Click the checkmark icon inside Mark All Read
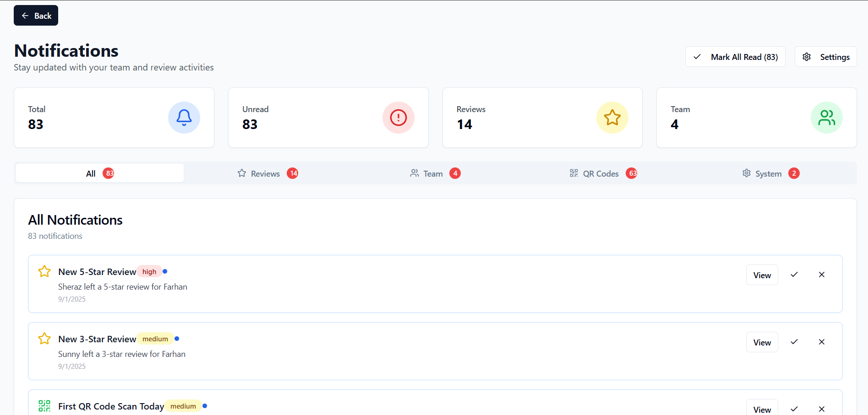Screen dimensions: 868x415 tap(697, 57)
